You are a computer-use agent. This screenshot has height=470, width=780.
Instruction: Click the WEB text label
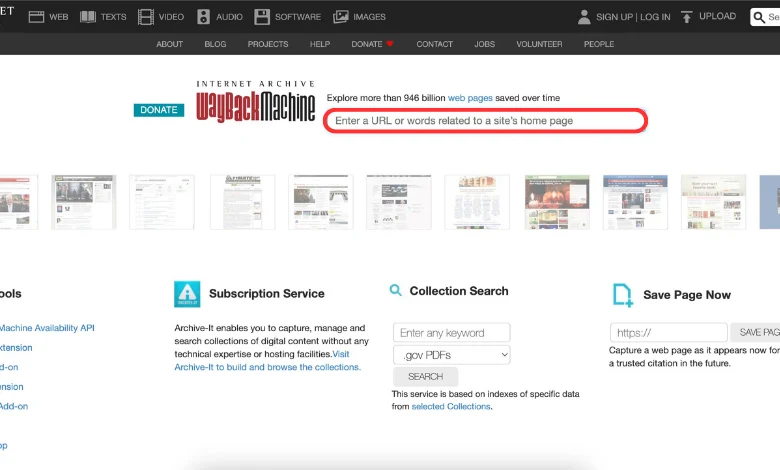pyautogui.click(x=59, y=17)
